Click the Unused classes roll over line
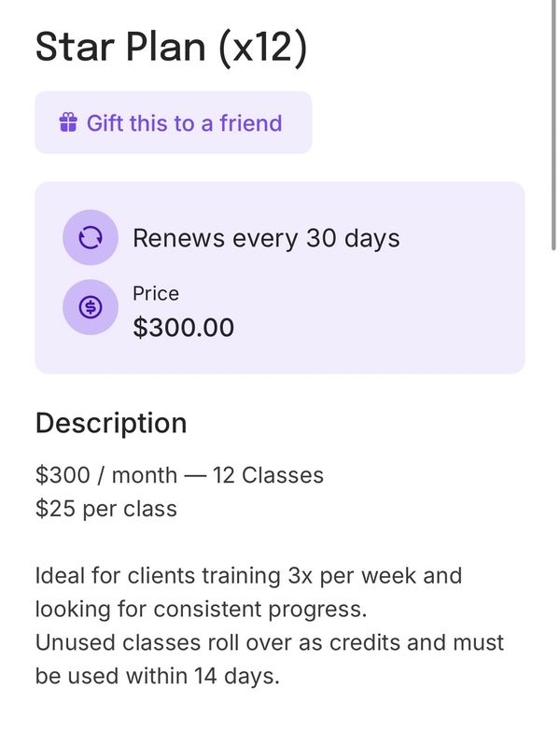Screen dimensions: 560x731 pyautogui.click(x=269, y=642)
